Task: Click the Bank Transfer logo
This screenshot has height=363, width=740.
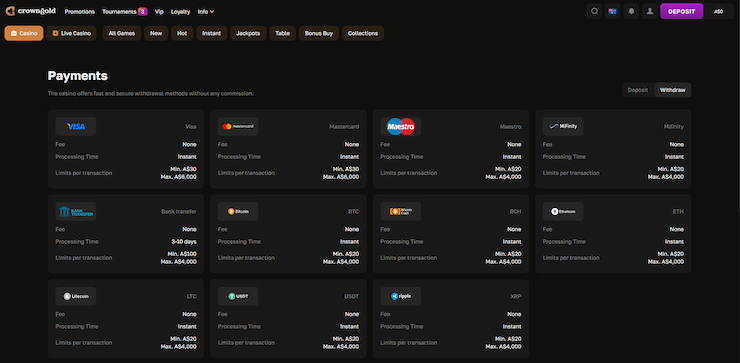Action: (x=76, y=211)
